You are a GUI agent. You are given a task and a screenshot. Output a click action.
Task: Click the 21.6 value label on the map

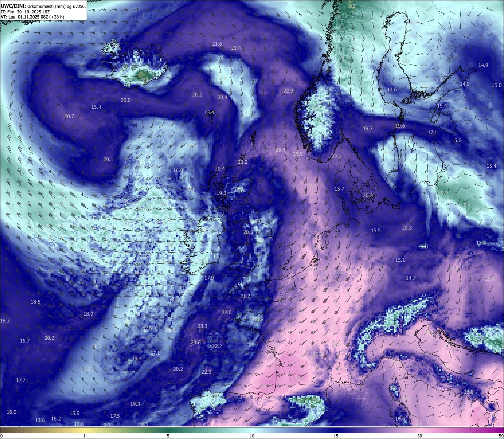tap(217, 44)
